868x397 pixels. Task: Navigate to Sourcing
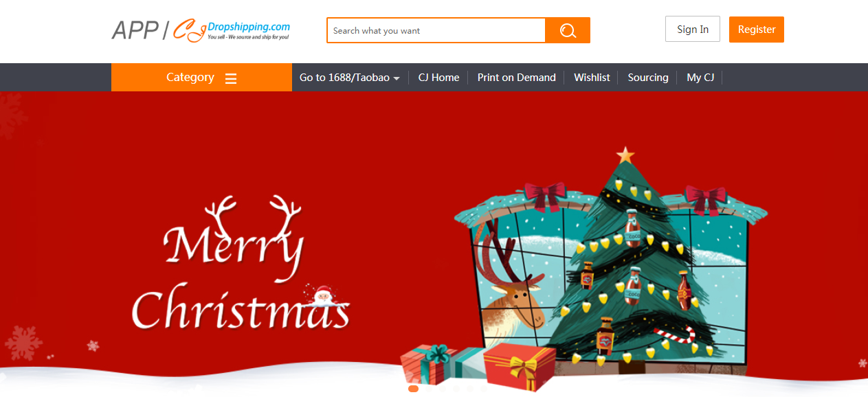648,78
